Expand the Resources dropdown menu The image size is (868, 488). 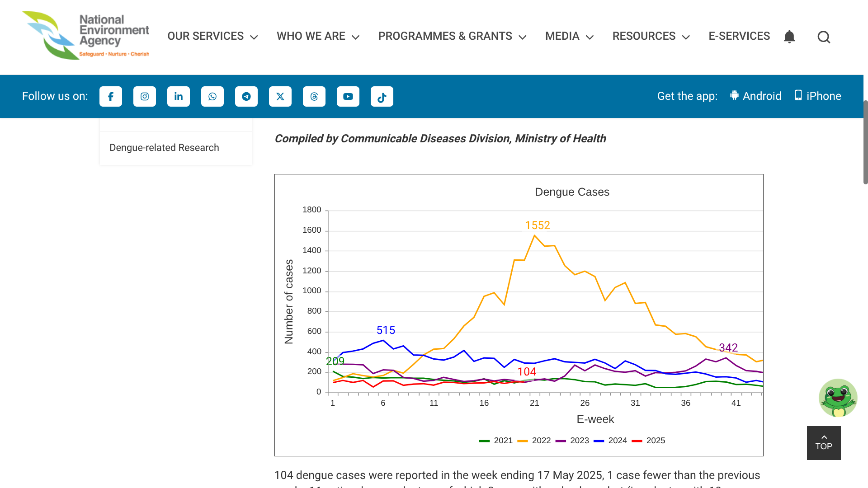click(651, 36)
